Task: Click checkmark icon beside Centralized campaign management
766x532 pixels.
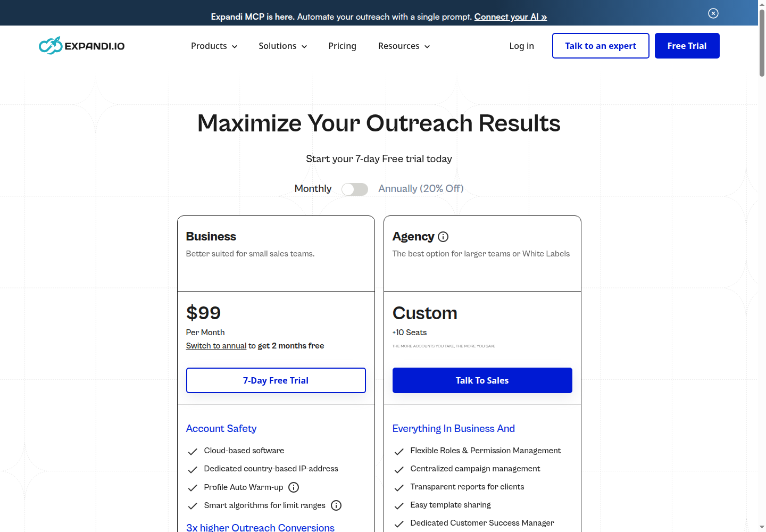Action: [399, 470]
